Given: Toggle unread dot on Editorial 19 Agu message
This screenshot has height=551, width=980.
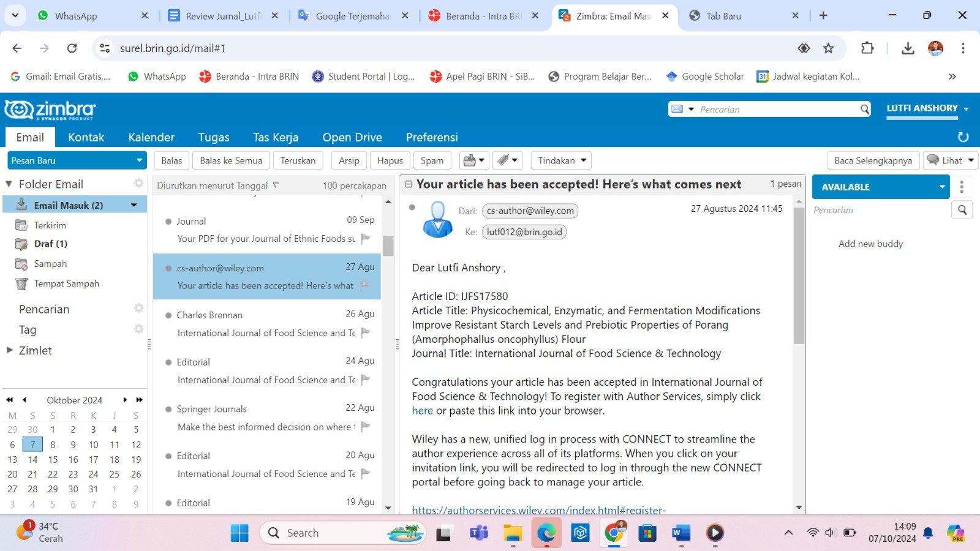Looking at the screenshot, I should pos(168,503).
